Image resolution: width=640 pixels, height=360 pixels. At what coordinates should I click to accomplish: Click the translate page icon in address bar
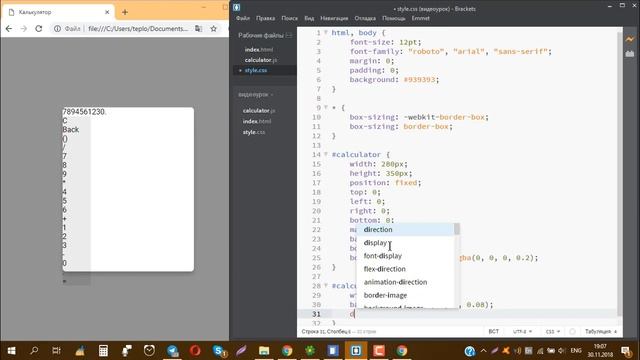click(x=198, y=29)
